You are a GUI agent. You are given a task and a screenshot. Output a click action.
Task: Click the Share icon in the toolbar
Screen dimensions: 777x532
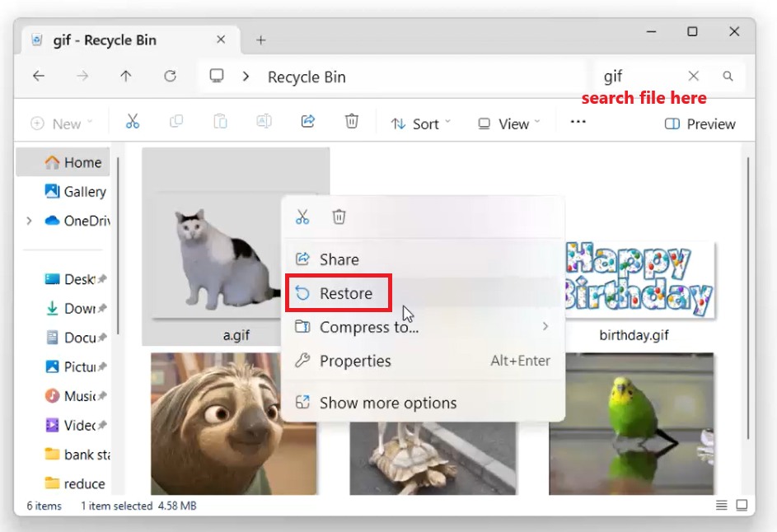coord(307,121)
